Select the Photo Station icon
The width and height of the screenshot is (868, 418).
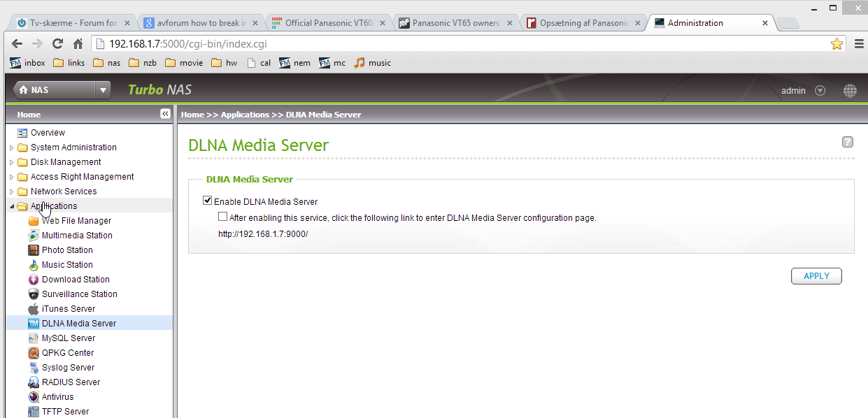pos(34,250)
